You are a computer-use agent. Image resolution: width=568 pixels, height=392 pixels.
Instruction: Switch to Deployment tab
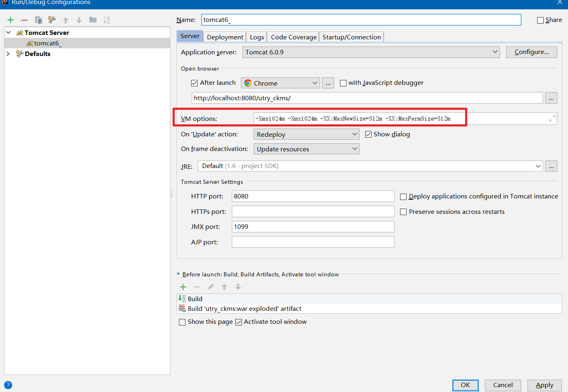coord(225,37)
